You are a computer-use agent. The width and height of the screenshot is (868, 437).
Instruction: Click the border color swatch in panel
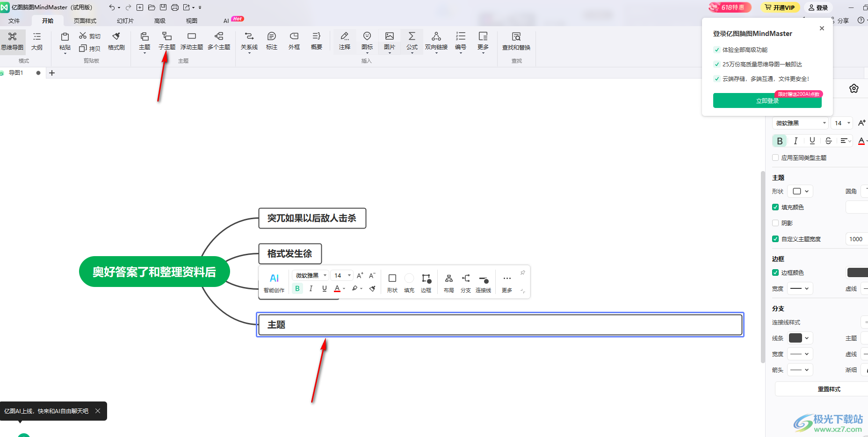[x=858, y=272]
